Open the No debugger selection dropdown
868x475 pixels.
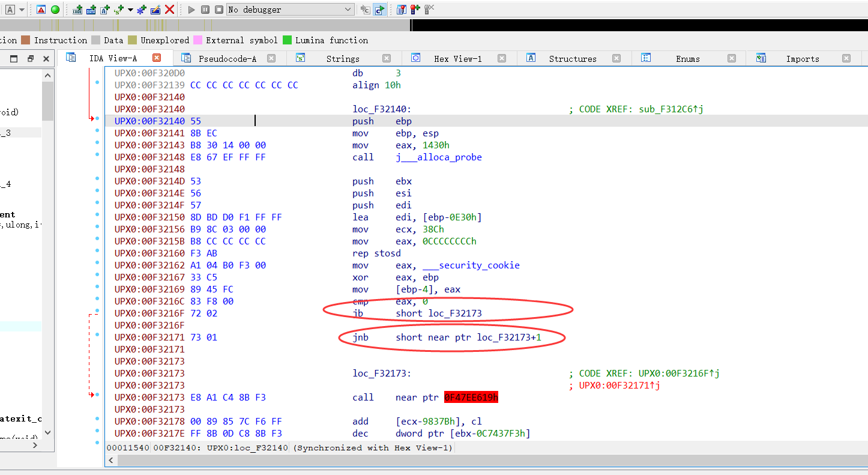291,10
